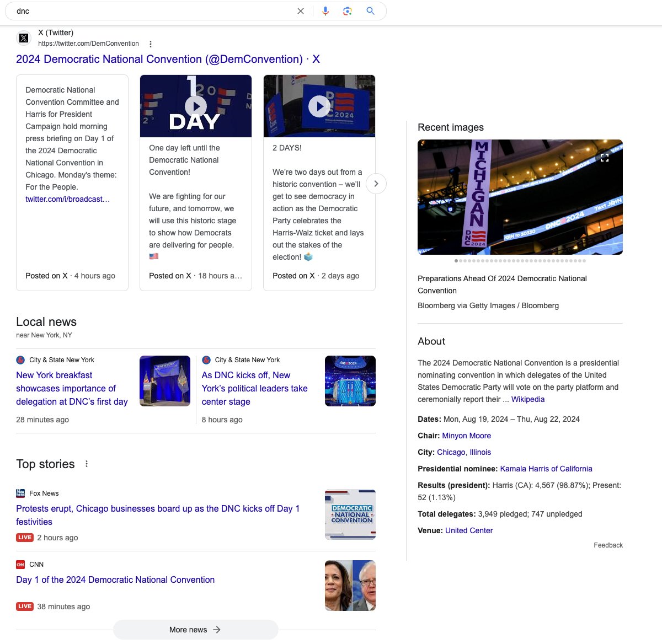Click the City & State icon above 'As DNC kicks off'
The height and width of the screenshot is (644, 662).
(x=206, y=360)
